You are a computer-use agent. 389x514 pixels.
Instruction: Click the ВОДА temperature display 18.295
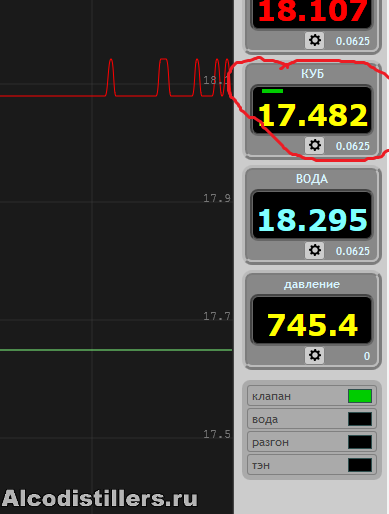click(312, 220)
